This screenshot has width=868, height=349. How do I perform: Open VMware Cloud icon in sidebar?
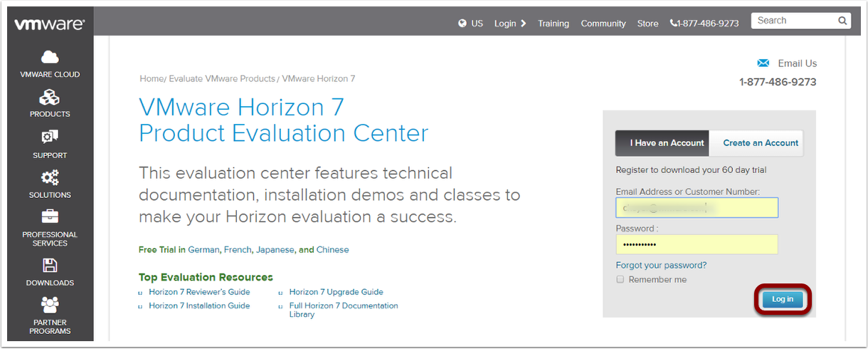(x=50, y=57)
